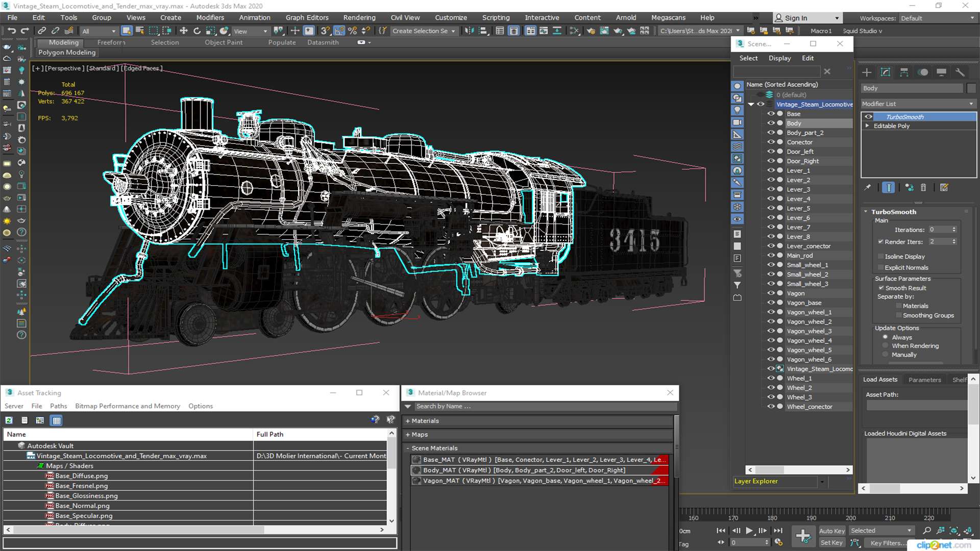Open the Selected key filter dropdown
The height and width of the screenshot is (551, 980).
point(881,531)
